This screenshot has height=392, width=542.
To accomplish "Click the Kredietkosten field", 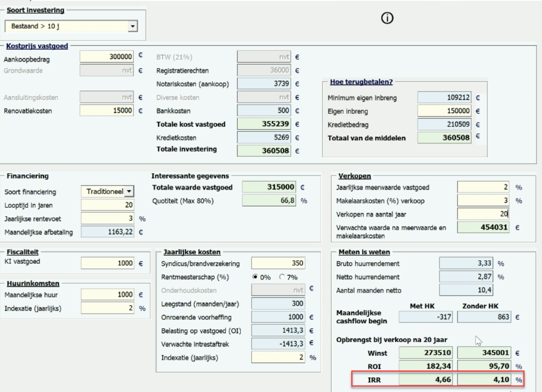I will [264, 137].
